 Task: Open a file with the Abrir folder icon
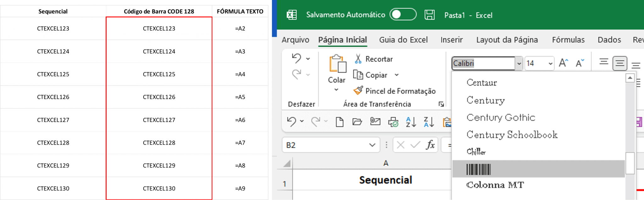click(358, 122)
